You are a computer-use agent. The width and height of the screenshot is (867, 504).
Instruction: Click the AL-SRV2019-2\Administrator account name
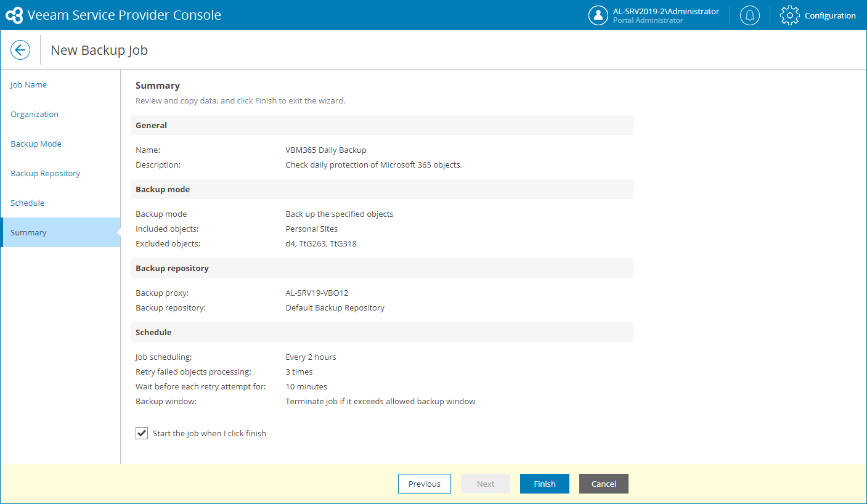tap(666, 11)
